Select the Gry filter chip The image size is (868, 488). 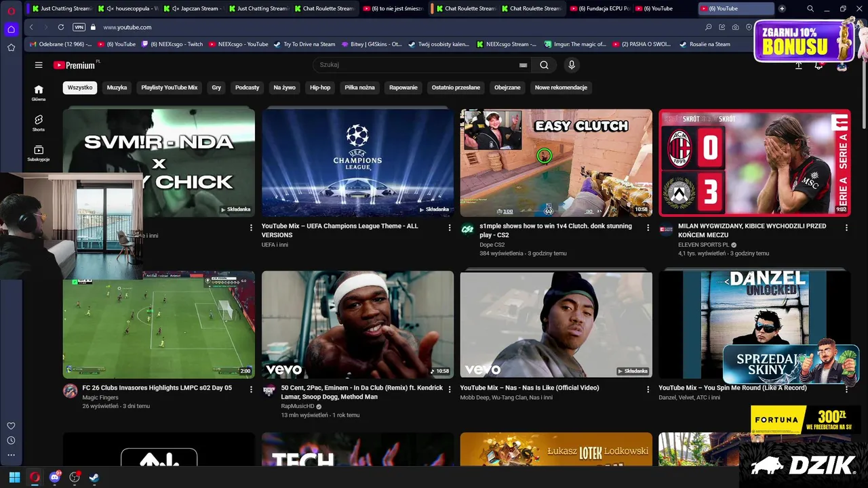(216, 87)
